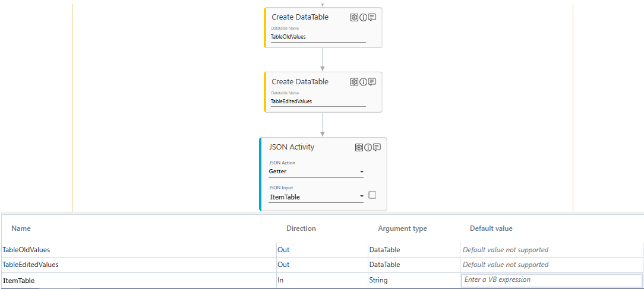This screenshot has width=644, height=289.
Task: Edit Datatable Name field TableOldValues
Action: [318, 37]
